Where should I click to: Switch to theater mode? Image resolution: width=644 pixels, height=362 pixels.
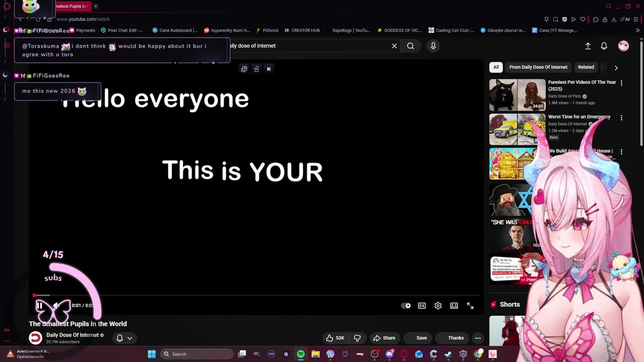coord(454,306)
